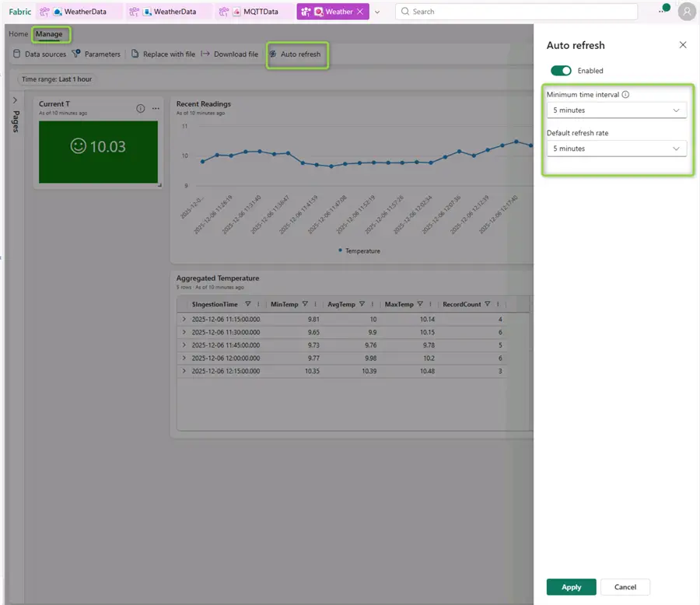Open the first WeatherData tab
Screen dimensions: 700x605
(x=80, y=12)
